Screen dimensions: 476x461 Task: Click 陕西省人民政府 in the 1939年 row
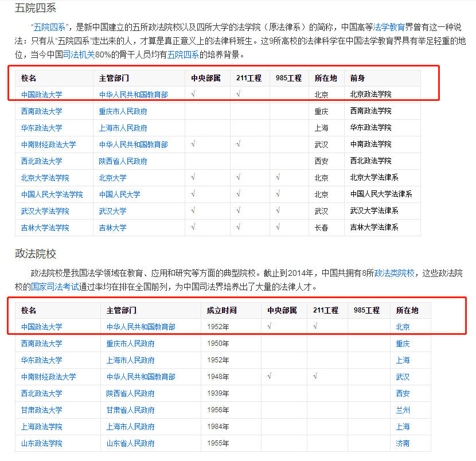coord(131,393)
